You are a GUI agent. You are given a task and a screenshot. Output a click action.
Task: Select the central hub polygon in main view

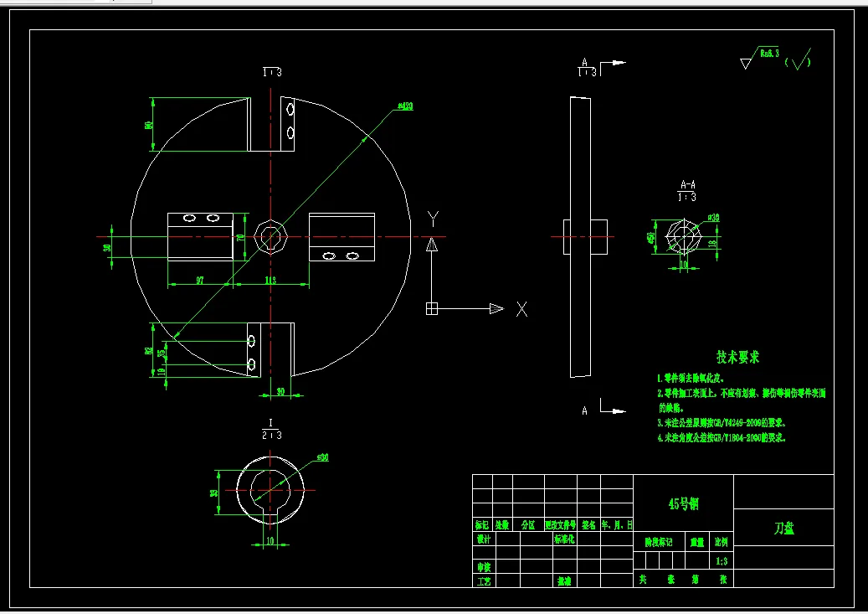270,236
